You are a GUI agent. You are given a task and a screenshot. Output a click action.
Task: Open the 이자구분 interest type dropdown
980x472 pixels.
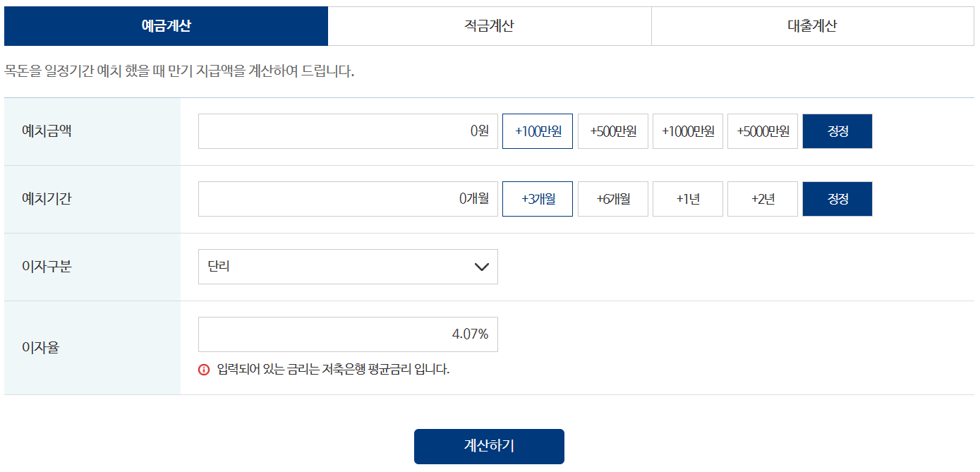point(348,267)
